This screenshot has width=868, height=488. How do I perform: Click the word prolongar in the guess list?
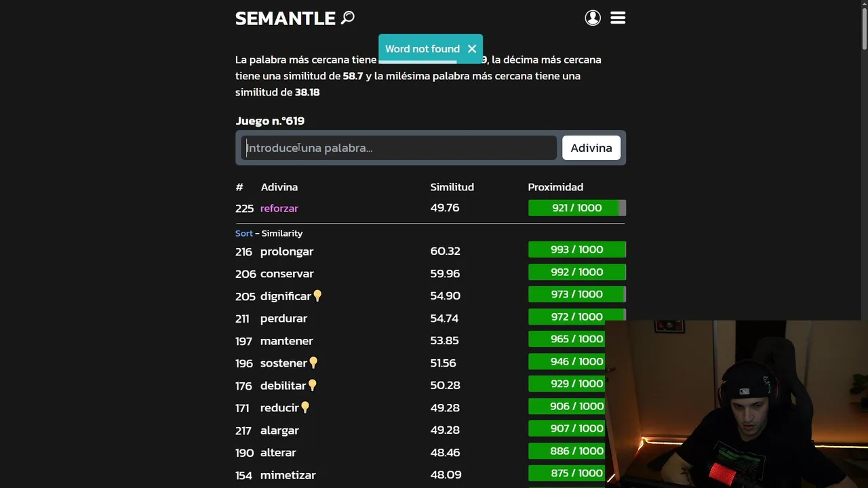tap(287, 251)
